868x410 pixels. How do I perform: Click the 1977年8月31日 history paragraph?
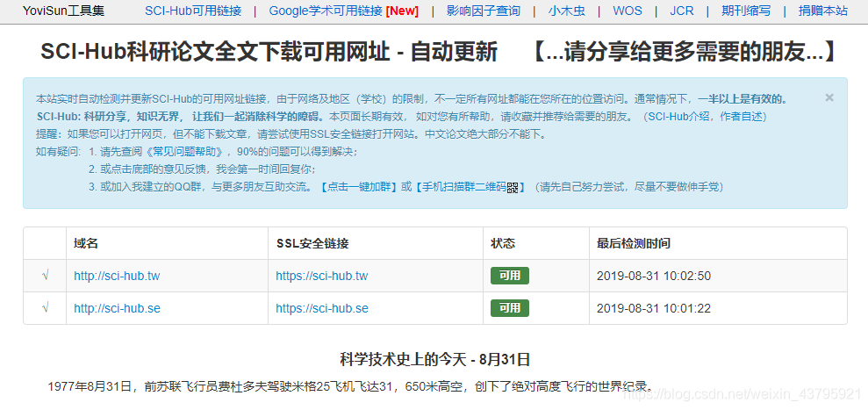(x=352, y=386)
